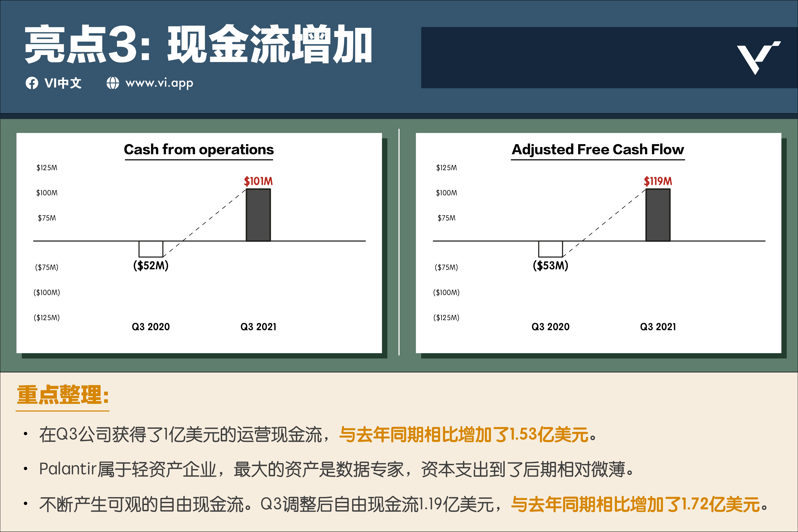Click '$75M' axis tick in Adjusted Free Cash Flow chart
Image resolution: width=798 pixels, height=532 pixels.
446,218
